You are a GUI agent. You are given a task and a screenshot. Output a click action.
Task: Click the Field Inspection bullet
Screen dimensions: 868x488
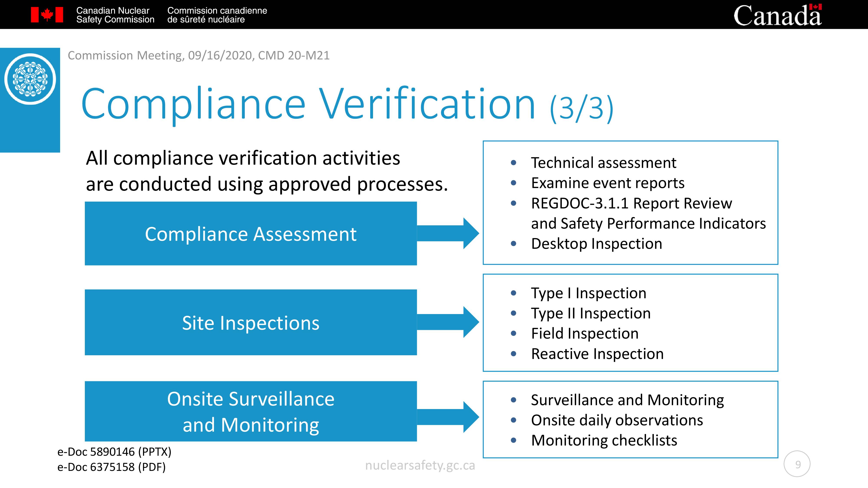[x=585, y=333]
